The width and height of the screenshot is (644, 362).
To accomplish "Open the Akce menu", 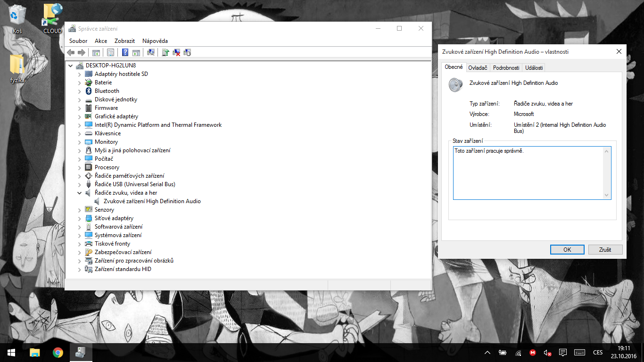I will point(101,41).
